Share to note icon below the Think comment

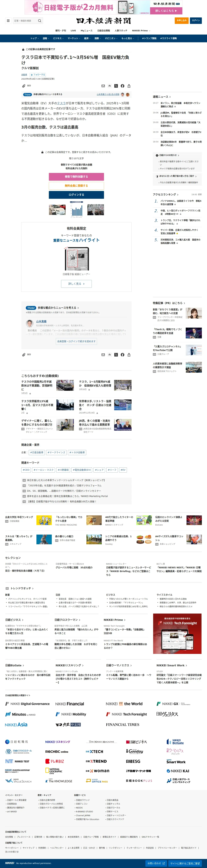tap(109, 355)
